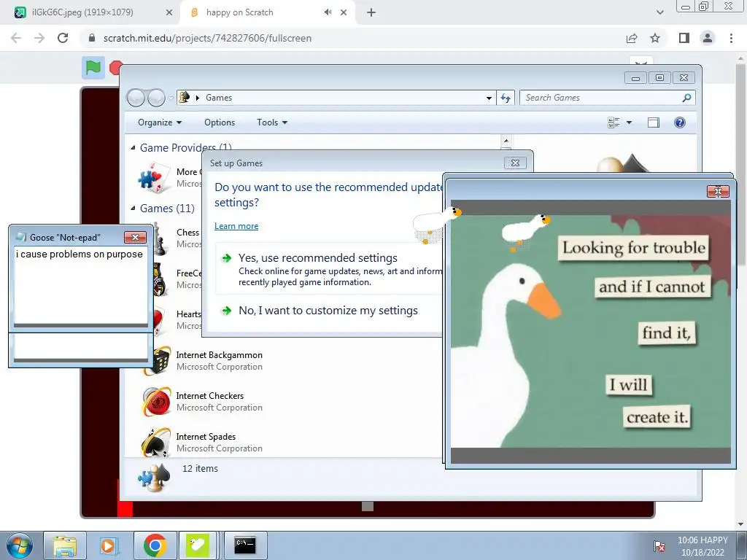Collapse the Game Providers group
Screen dimensions: 747x560
click(x=133, y=148)
